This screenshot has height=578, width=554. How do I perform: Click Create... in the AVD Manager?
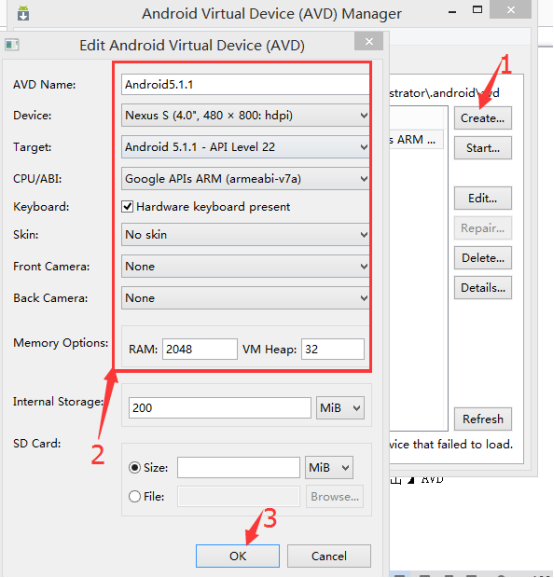coord(483,118)
